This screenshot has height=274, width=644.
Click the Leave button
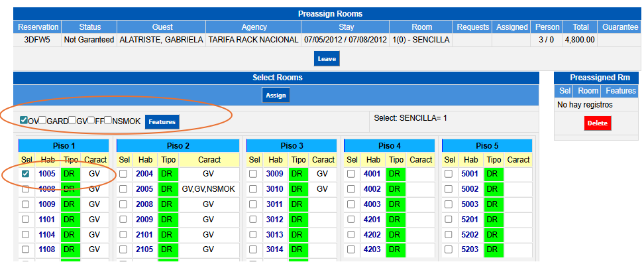click(x=327, y=59)
